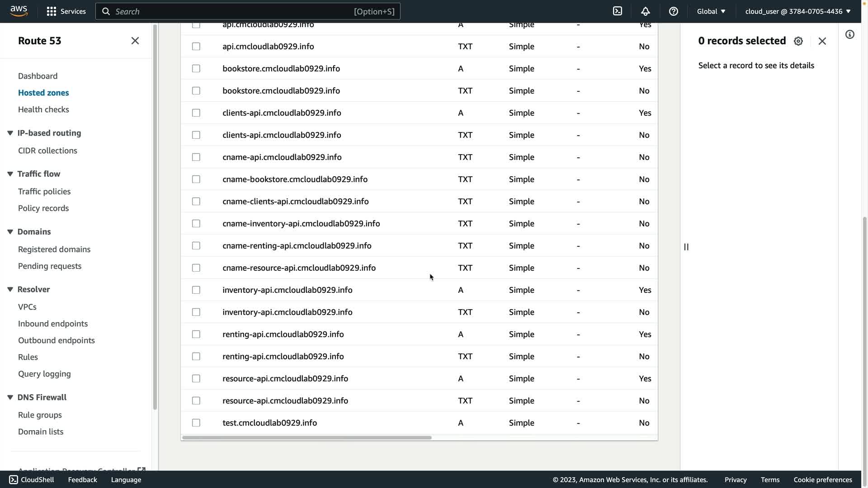Click the AWS logo home icon
The height and width of the screenshot is (488, 868).
pos(19,11)
